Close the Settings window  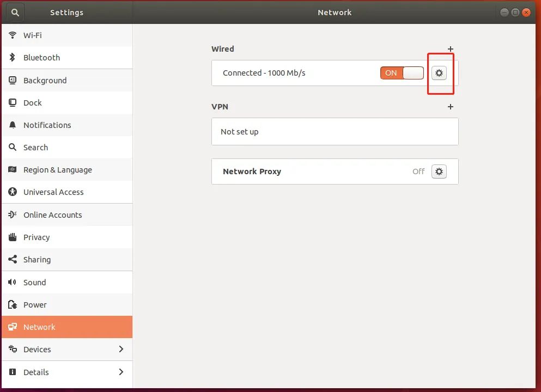pyautogui.click(x=526, y=13)
